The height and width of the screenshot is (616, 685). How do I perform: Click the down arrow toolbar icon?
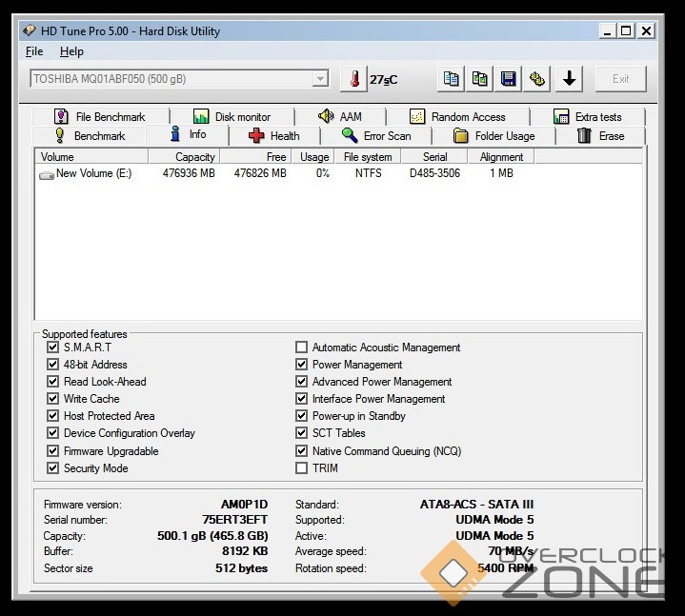coord(569,79)
